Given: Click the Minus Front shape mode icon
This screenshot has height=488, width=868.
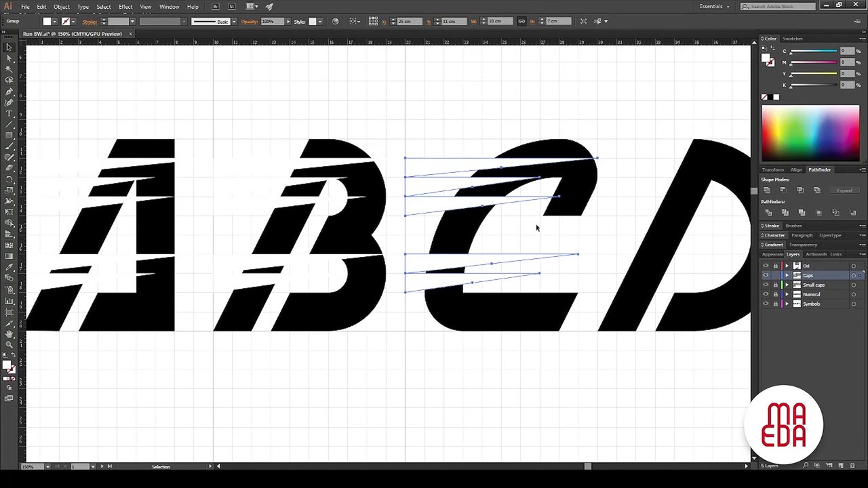Looking at the screenshot, I should coord(783,190).
